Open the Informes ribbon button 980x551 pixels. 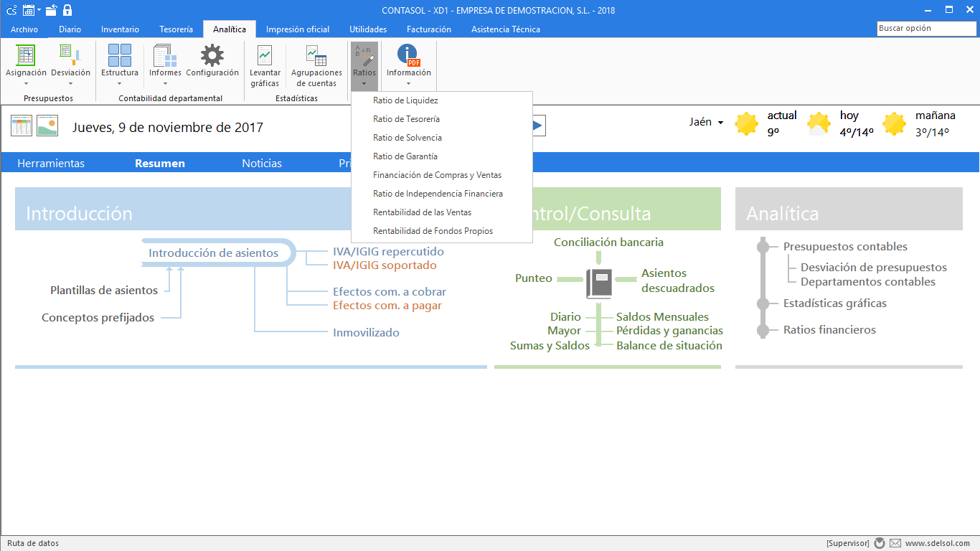165,65
